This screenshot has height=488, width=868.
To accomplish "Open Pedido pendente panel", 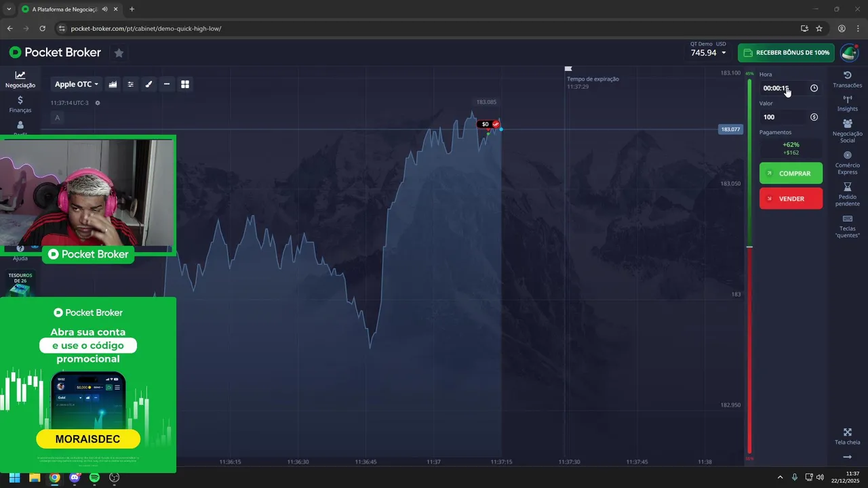I will [x=847, y=195].
